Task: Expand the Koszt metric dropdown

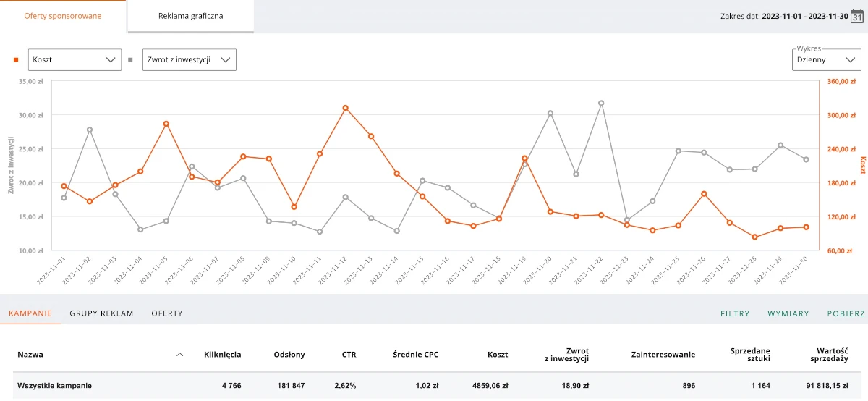Action: coord(75,60)
